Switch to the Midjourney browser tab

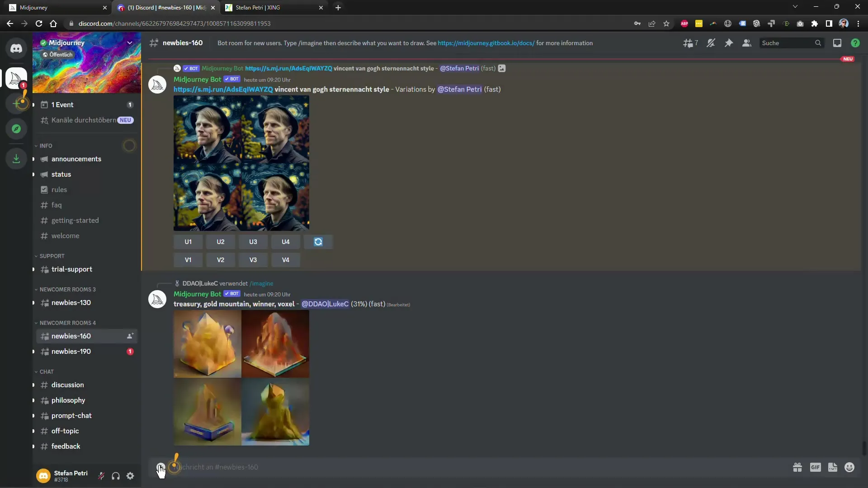point(57,8)
